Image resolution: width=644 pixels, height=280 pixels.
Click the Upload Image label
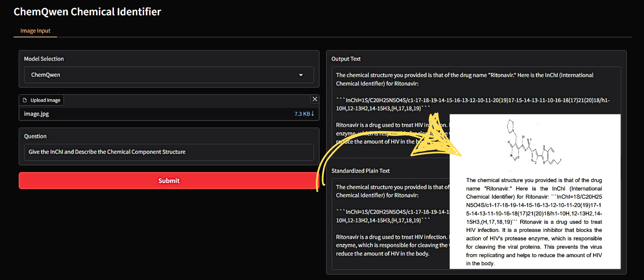[x=45, y=100]
